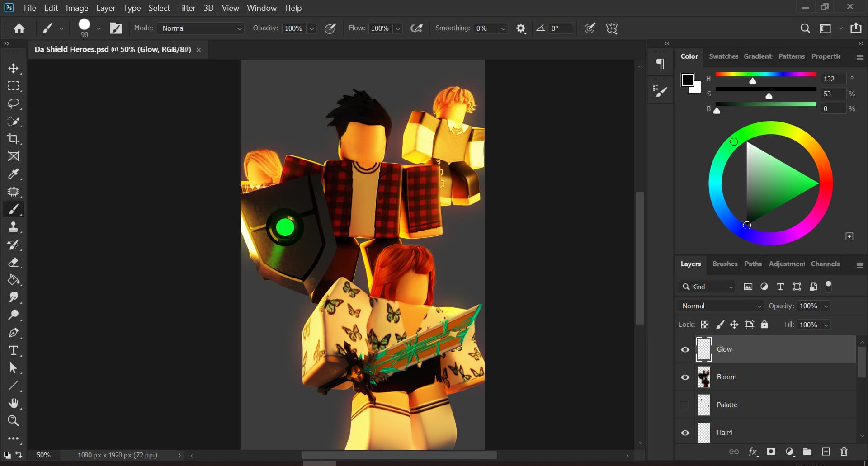868x466 pixels.
Task: Delete layer using the trash icon
Action: coord(844,452)
